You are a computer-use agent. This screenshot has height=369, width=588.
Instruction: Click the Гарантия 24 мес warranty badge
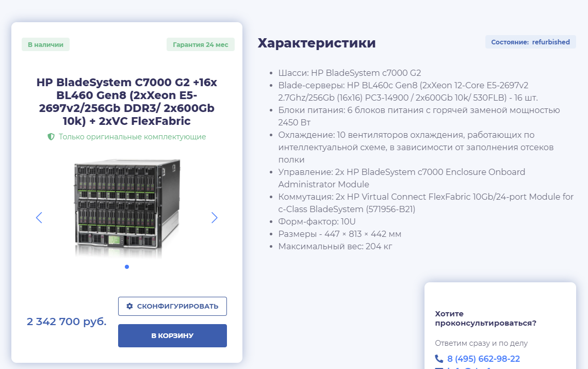click(x=201, y=44)
